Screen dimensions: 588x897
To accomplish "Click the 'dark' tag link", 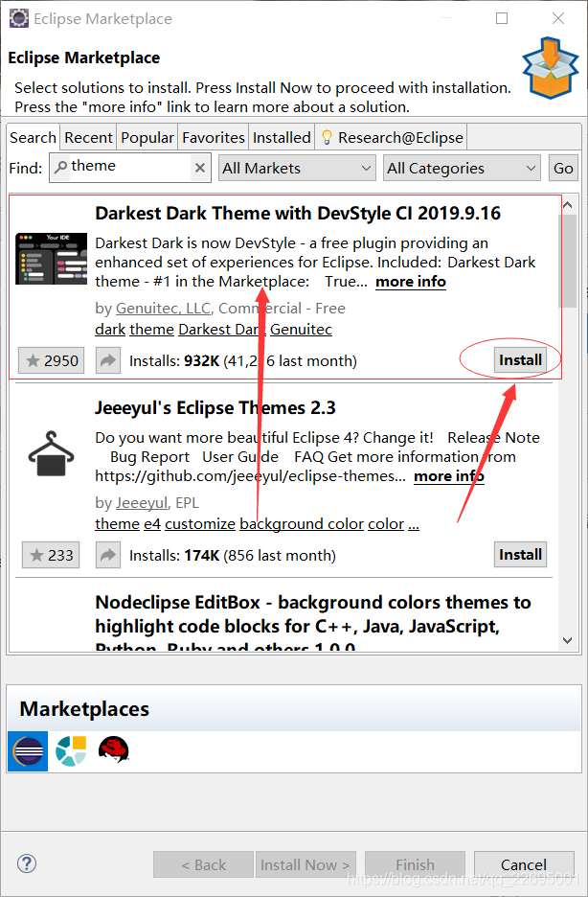I will coord(110,330).
